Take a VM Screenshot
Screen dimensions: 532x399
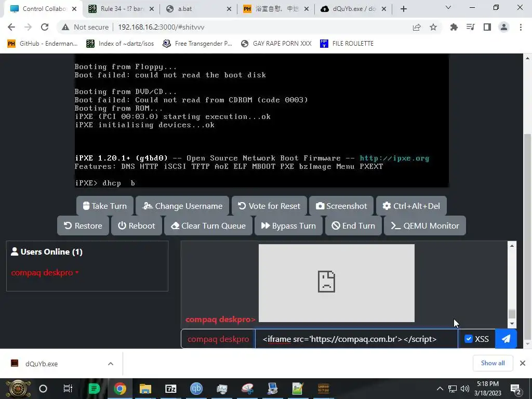pyautogui.click(x=341, y=206)
